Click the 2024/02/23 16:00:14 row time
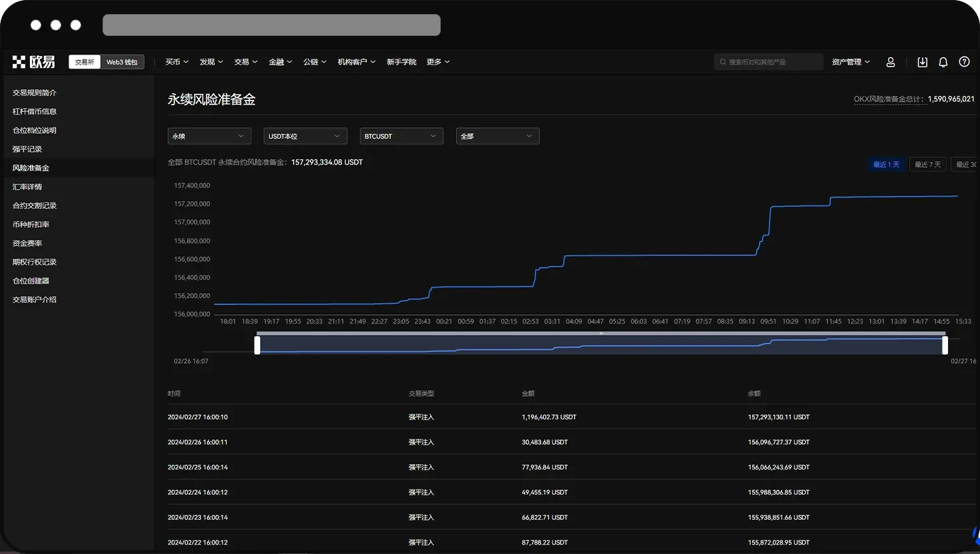This screenshot has width=980, height=554. click(198, 517)
